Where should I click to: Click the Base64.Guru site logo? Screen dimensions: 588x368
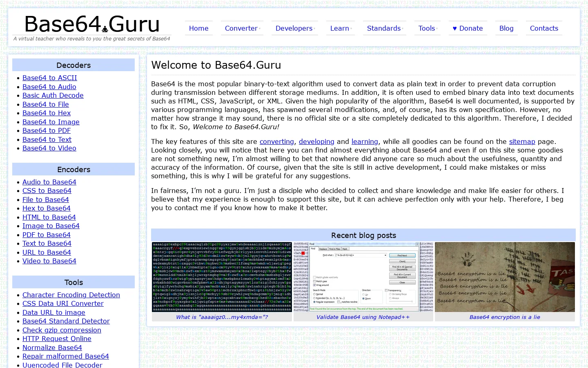tap(92, 24)
